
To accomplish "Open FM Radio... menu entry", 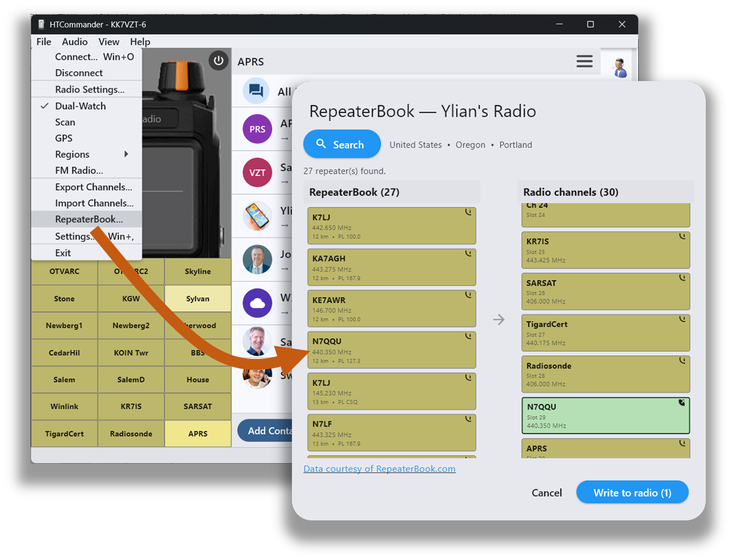I will (87, 170).
